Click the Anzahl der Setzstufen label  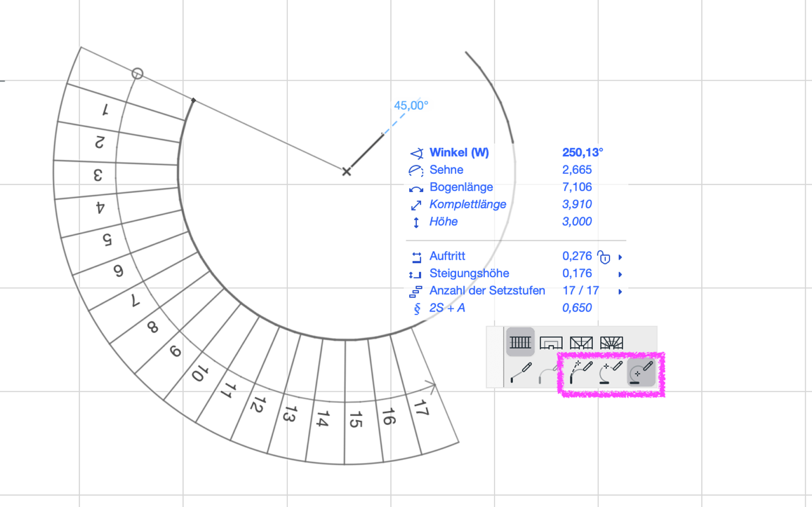pos(487,291)
